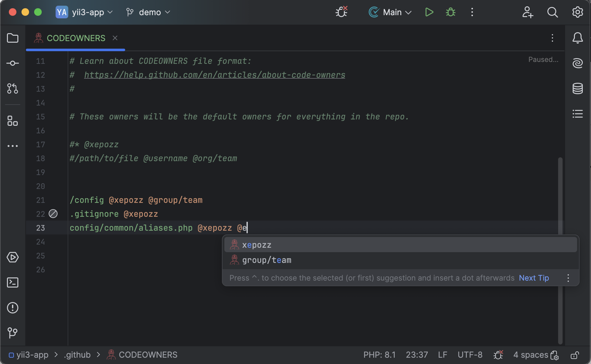This screenshot has width=591, height=364.
Task: Start debugging with the green bug icon
Action: 451,12
